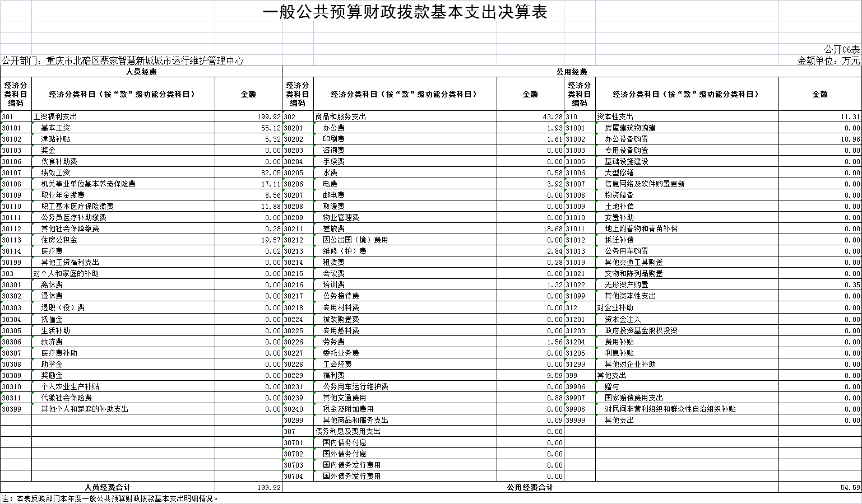This screenshot has width=862, height=504.
Task: Select the 公用经费合计 cell
Action: 530,487
